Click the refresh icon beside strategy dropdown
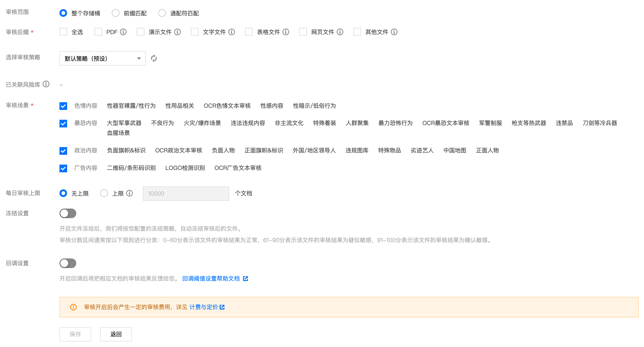The height and width of the screenshot is (347, 644). 154,58
